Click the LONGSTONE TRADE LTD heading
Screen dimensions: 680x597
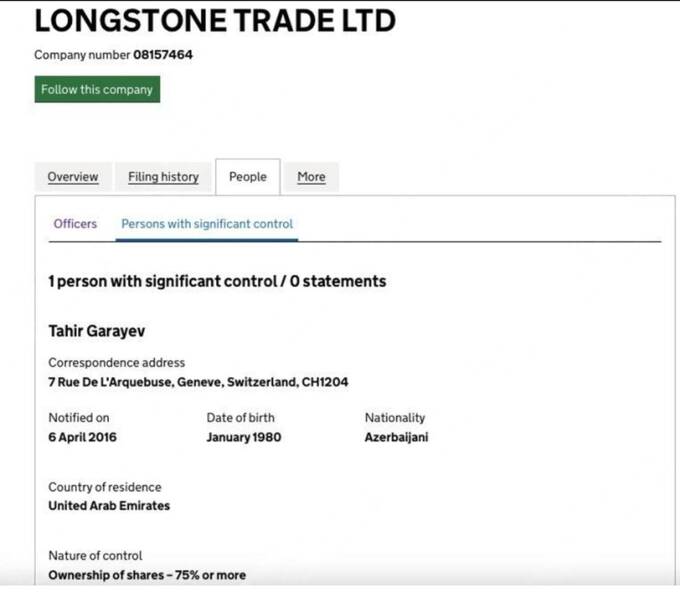(x=215, y=20)
